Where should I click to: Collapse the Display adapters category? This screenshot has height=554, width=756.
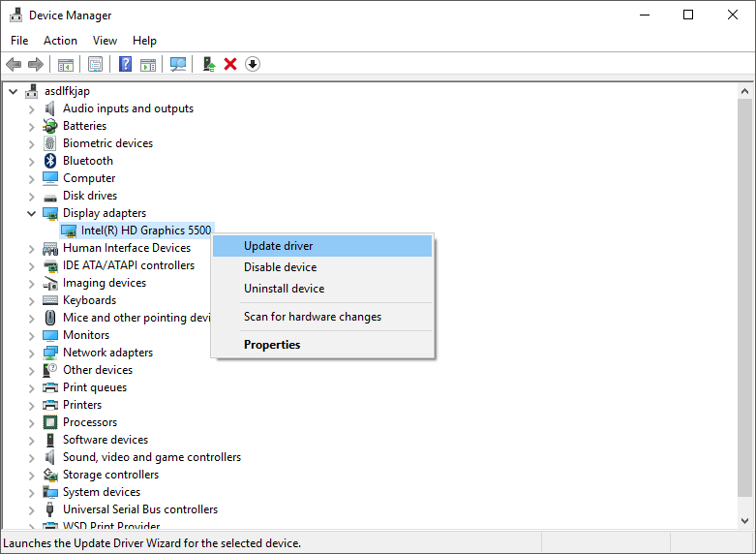click(32, 213)
